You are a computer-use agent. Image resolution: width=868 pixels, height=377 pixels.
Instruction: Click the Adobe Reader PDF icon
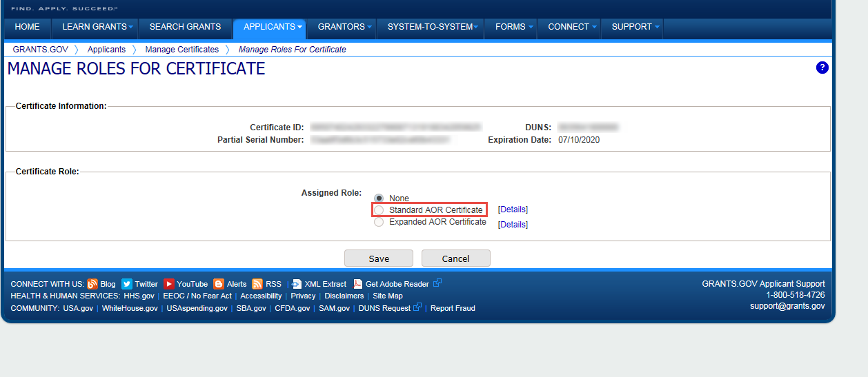point(358,284)
